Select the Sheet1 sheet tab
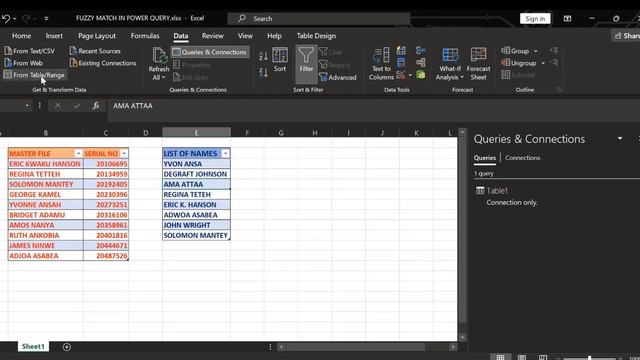The width and height of the screenshot is (640, 360). click(33, 347)
